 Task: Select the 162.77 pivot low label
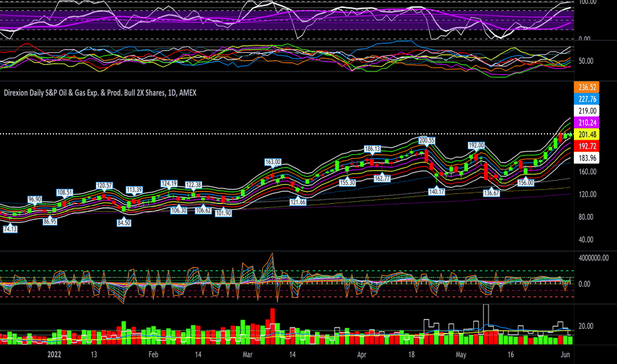pyautogui.click(x=382, y=178)
